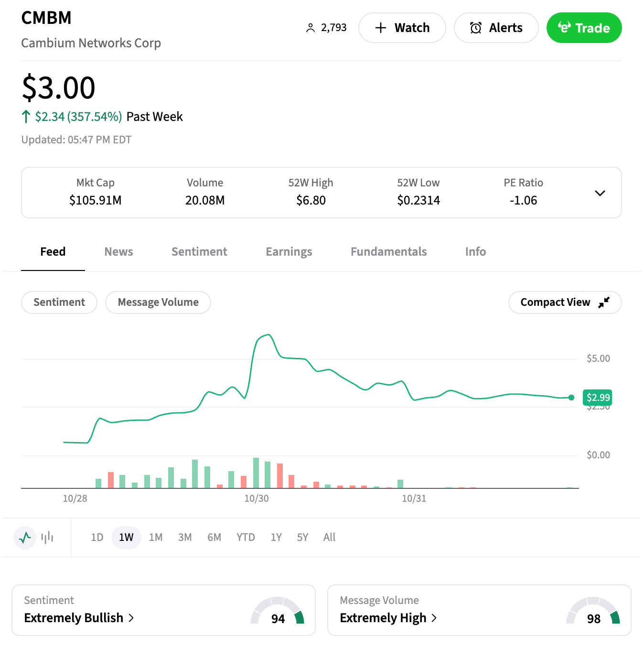This screenshot has height=647, width=644.
Task: Click the Compact View collapse arrows icon
Action: (x=604, y=302)
